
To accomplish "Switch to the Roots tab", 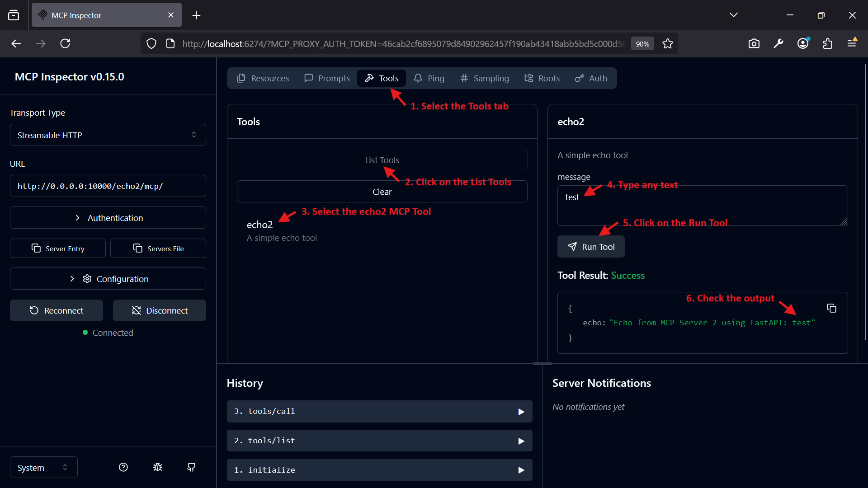I will pyautogui.click(x=542, y=78).
